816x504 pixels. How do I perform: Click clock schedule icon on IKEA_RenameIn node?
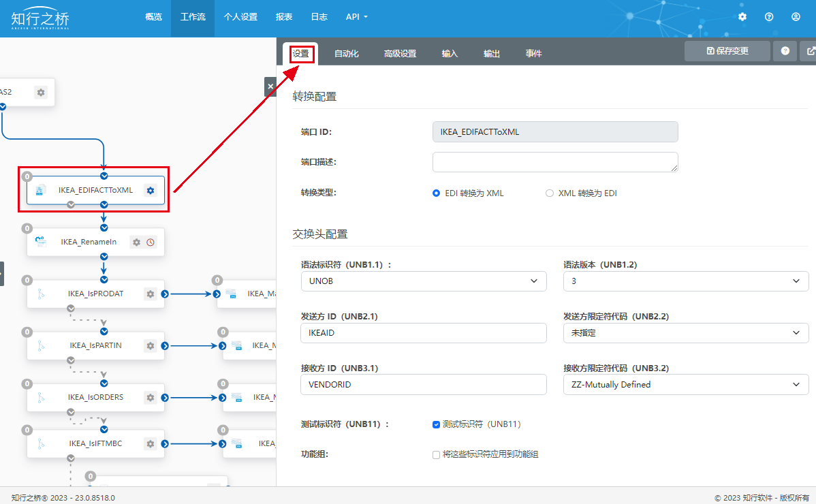(x=151, y=242)
